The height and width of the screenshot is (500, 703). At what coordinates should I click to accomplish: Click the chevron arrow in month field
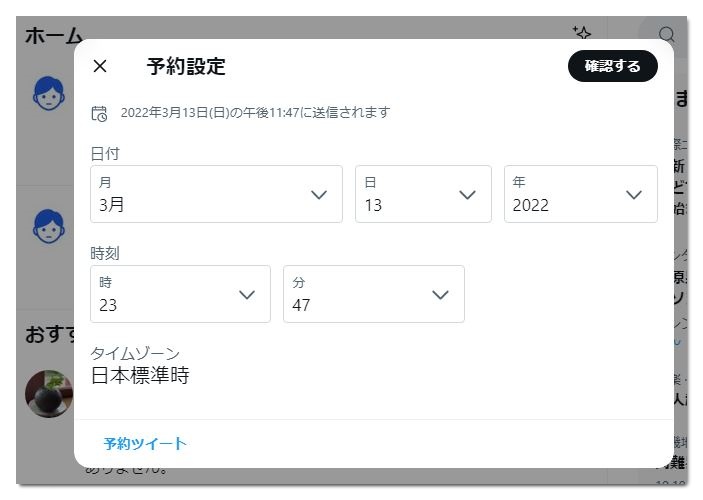click(319, 195)
